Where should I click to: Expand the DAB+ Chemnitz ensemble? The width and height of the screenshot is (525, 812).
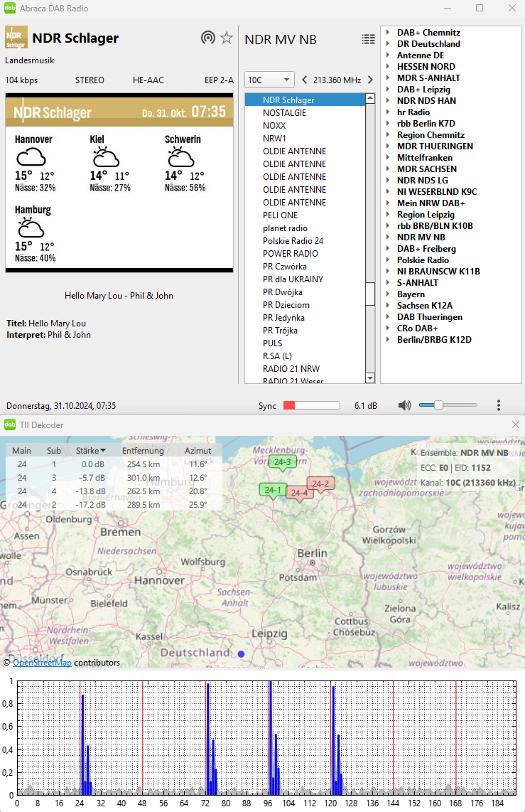[x=388, y=33]
